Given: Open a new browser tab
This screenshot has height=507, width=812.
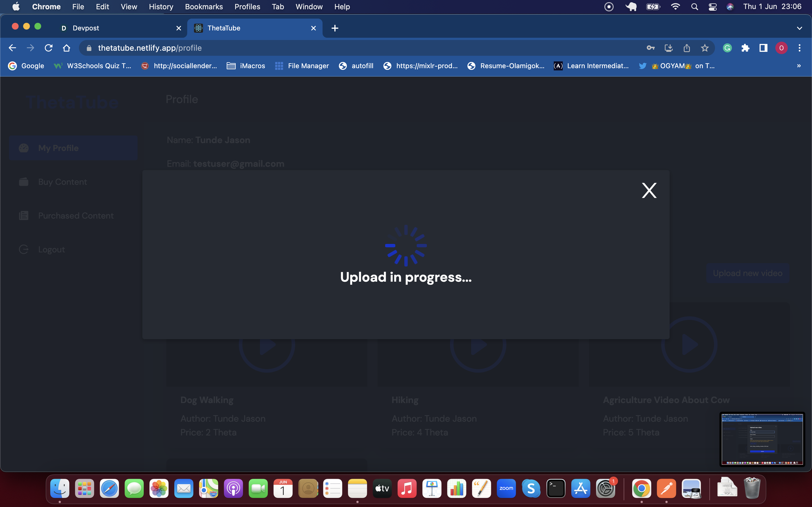Looking at the screenshot, I should click(x=335, y=28).
